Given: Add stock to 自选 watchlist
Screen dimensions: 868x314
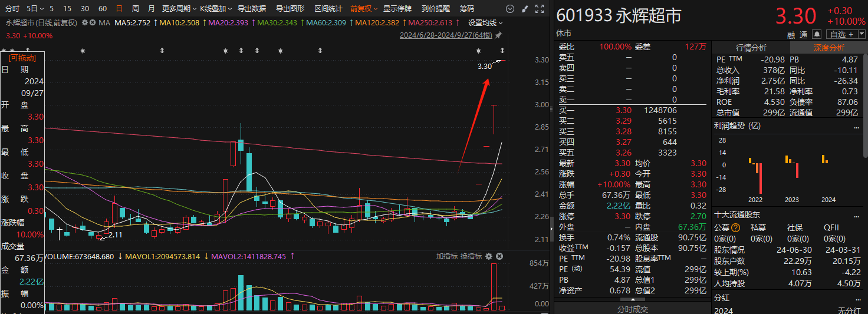Looking at the screenshot, I should (x=841, y=35).
